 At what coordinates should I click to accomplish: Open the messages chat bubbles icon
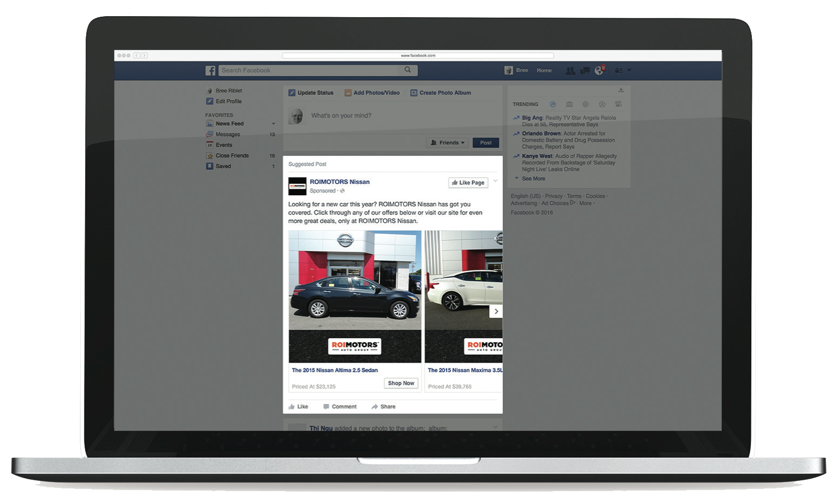tap(585, 70)
